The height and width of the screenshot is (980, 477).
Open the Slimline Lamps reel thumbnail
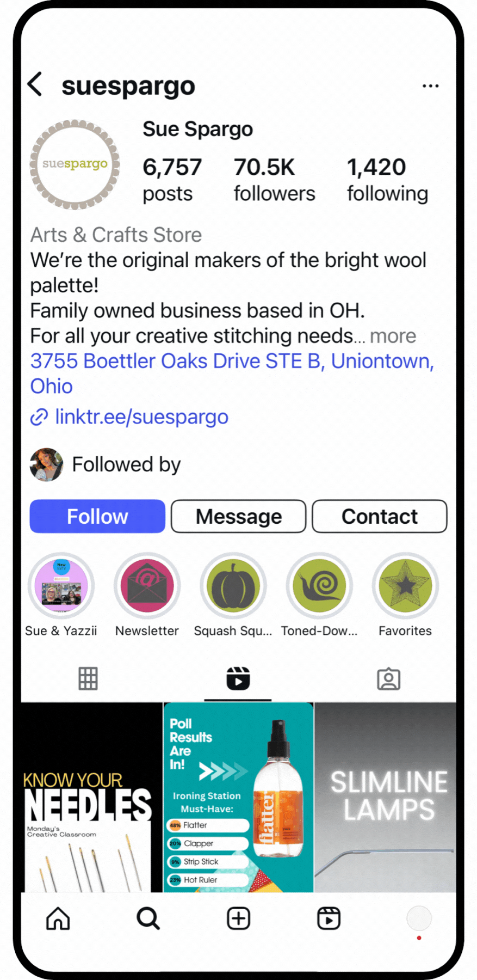(x=385, y=797)
